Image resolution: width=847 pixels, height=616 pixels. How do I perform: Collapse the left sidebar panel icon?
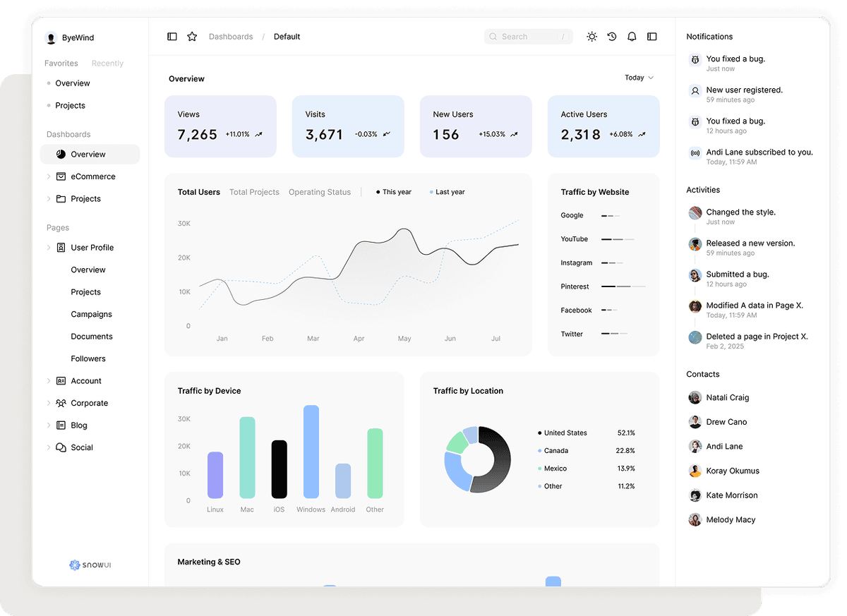pyautogui.click(x=172, y=36)
